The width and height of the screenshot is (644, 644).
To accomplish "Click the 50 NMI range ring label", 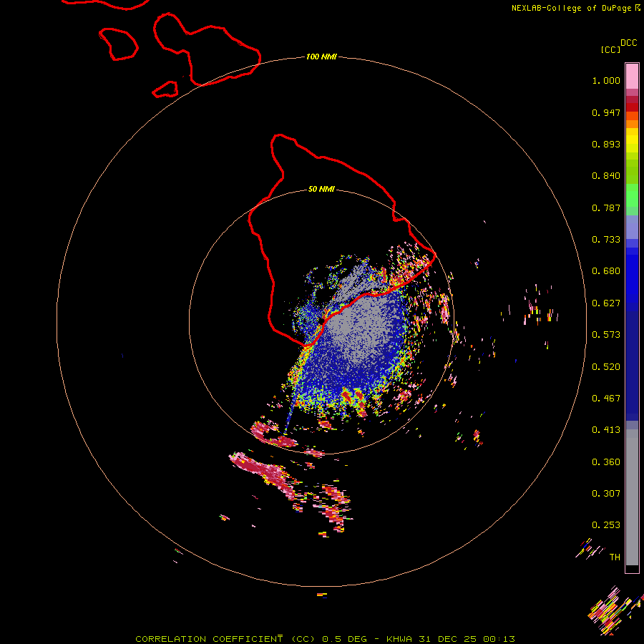I will [321, 189].
